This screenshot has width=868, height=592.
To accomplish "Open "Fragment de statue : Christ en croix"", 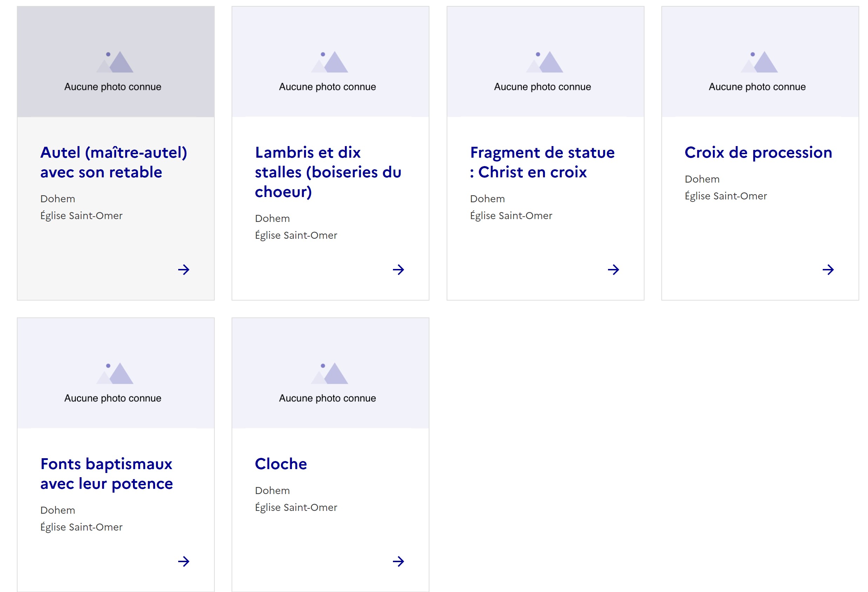I will point(542,162).
